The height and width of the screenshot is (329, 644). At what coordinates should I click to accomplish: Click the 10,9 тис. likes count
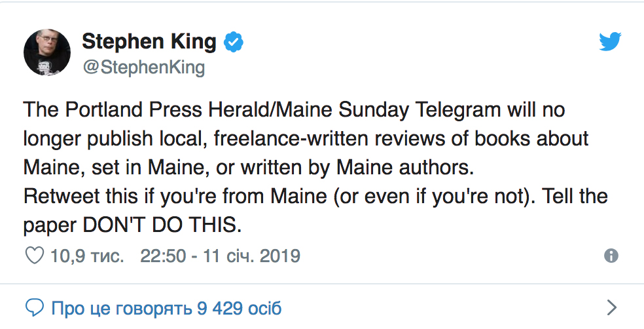tap(86, 256)
